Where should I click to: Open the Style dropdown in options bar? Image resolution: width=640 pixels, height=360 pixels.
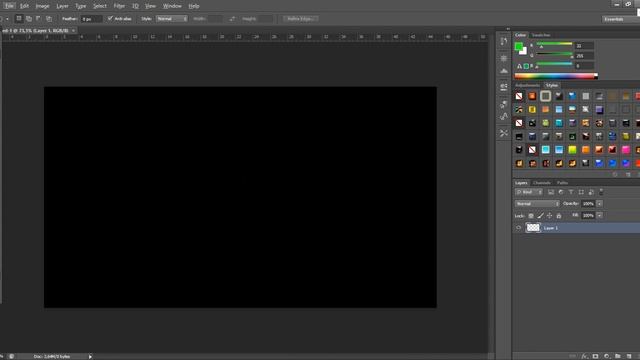(171, 19)
